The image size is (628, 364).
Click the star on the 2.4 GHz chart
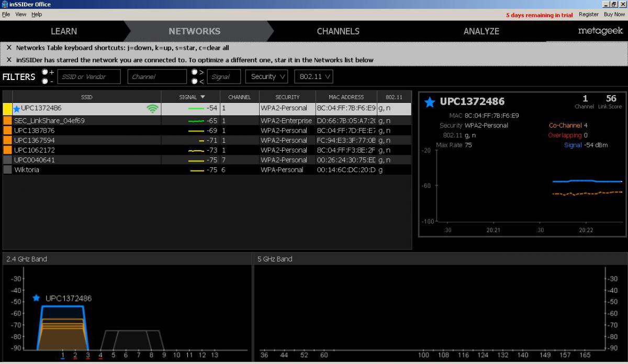36,298
